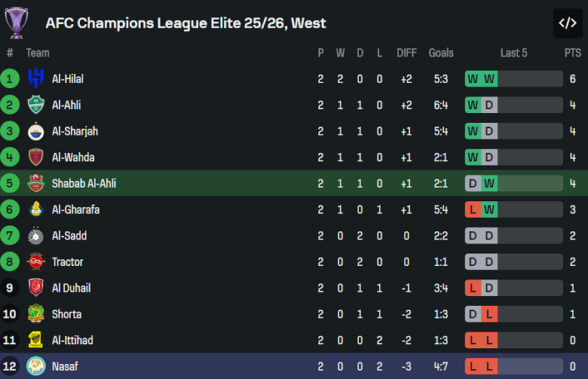Click the AFC Champions League trophy logo
This screenshot has width=588, height=379.
[15, 23]
